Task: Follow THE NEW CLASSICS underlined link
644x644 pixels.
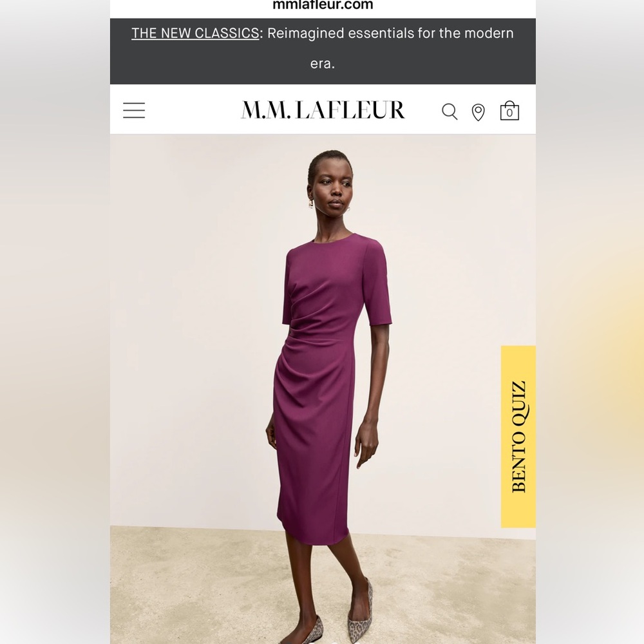Action: click(x=195, y=33)
